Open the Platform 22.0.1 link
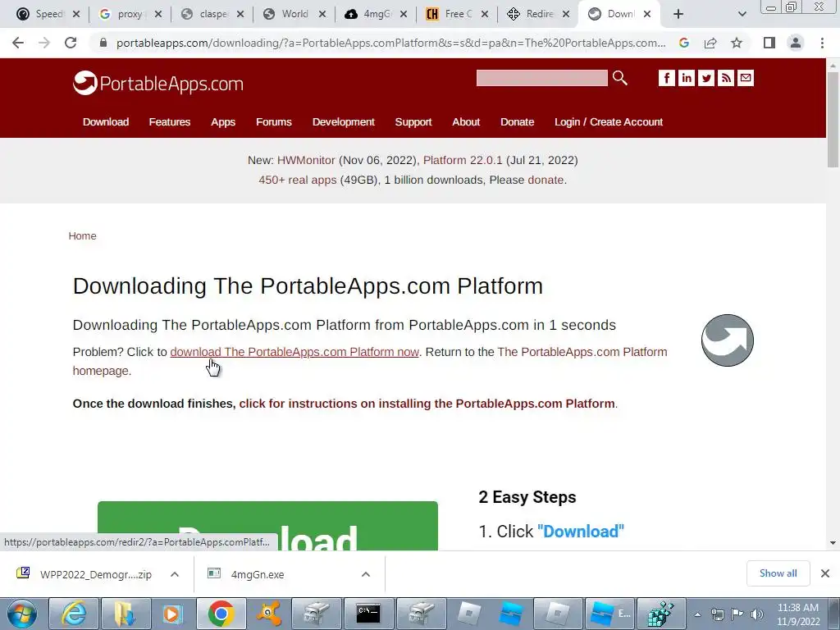Image resolution: width=840 pixels, height=630 pixels. [463, 160]
